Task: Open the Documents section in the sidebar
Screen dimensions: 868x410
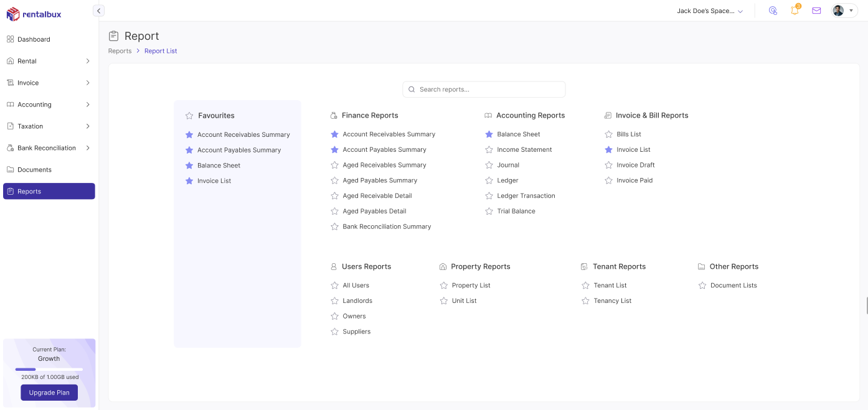Action: (34, 169)
